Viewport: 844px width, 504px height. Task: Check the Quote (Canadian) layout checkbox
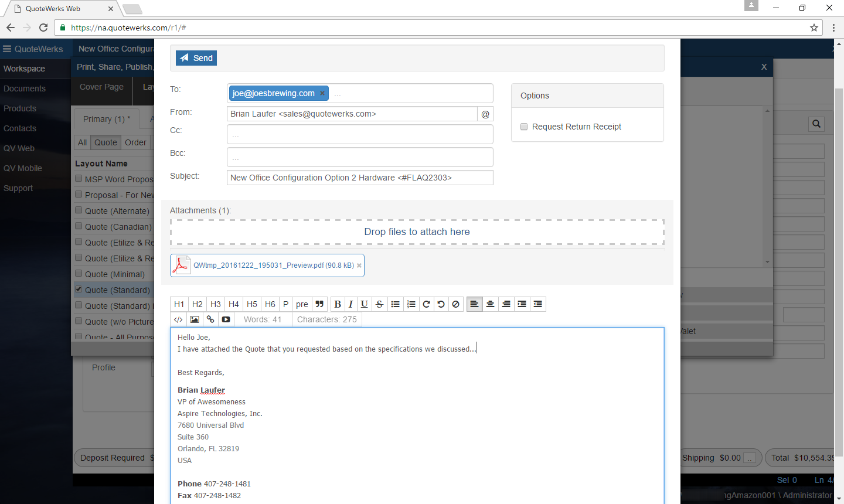79,226
